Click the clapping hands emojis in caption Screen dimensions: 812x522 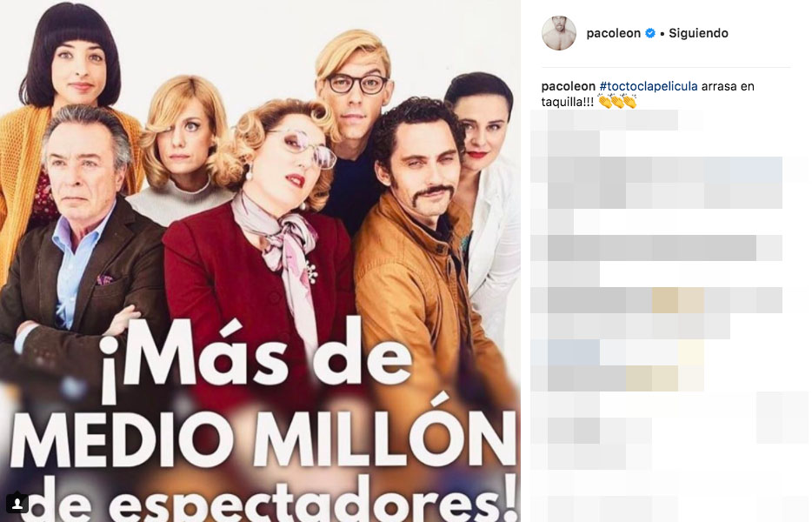pos(617,102)
